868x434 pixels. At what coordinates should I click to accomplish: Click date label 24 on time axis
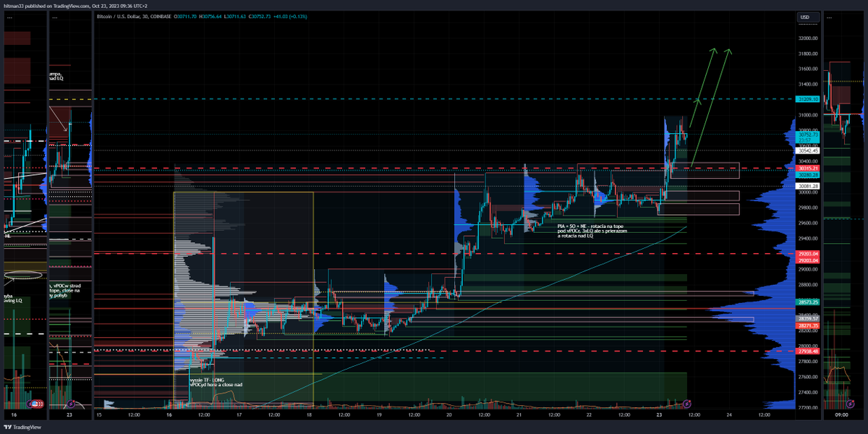[x=729, y=414]
